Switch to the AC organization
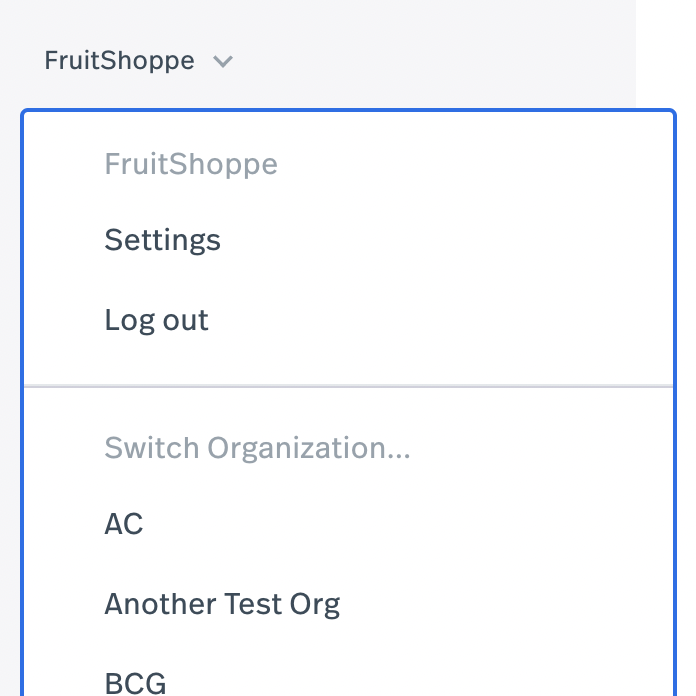The image size is (696, 696). [x=124, y=524]
